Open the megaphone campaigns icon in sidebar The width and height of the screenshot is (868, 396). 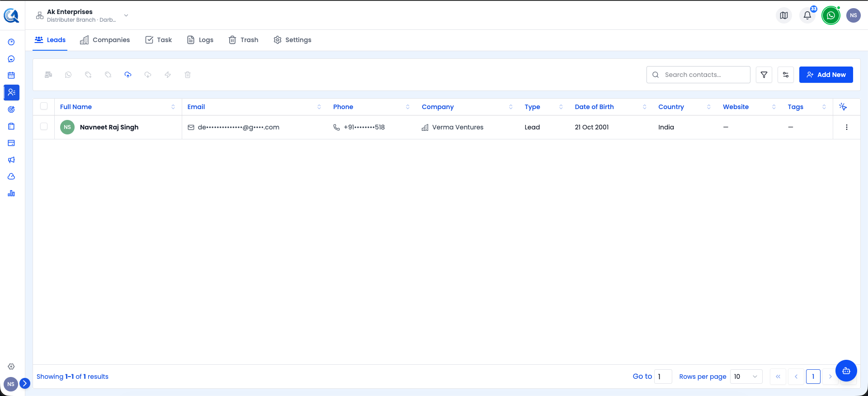click(11, 160)
